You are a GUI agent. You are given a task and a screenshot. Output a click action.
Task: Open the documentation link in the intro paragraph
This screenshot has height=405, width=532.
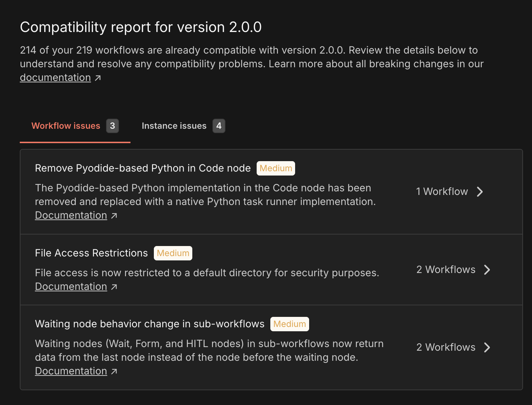[x=55, y=77]
